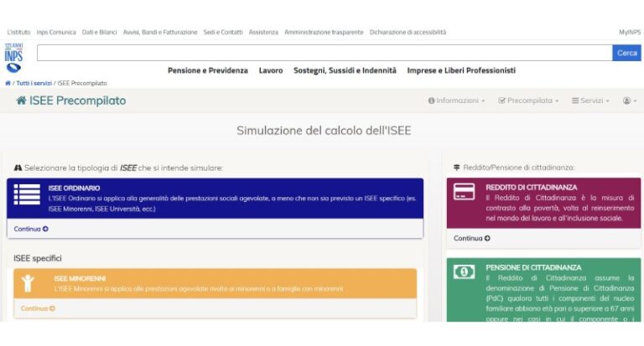Open Pensione e Previdenza menu

tap(208, 70)
